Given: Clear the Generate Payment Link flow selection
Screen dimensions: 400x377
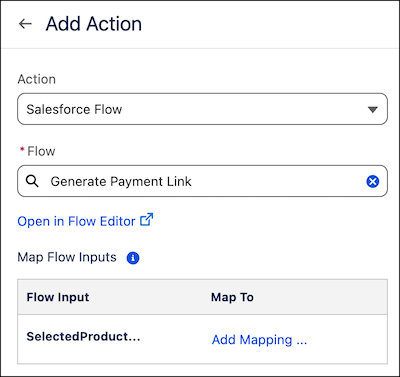Looking at the screenshot, I should [373, 181].
